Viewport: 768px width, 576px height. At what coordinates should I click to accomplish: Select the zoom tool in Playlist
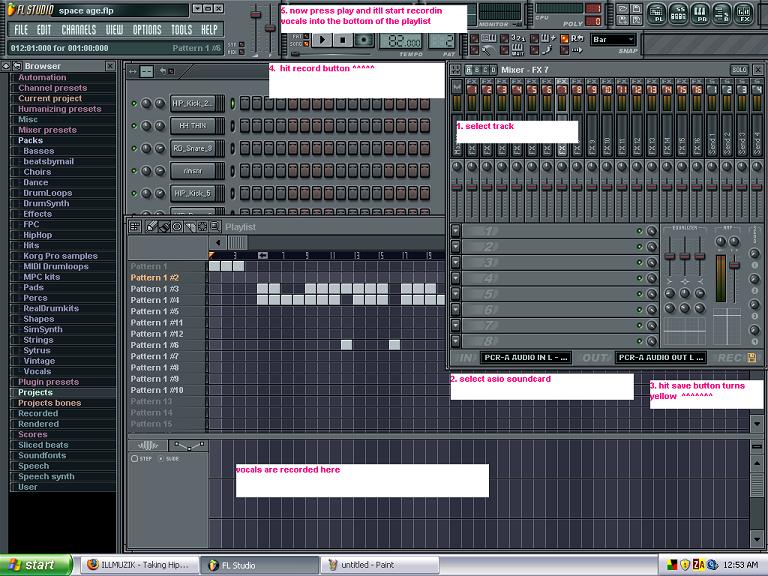pyautogui.click(x=215, y=226)
